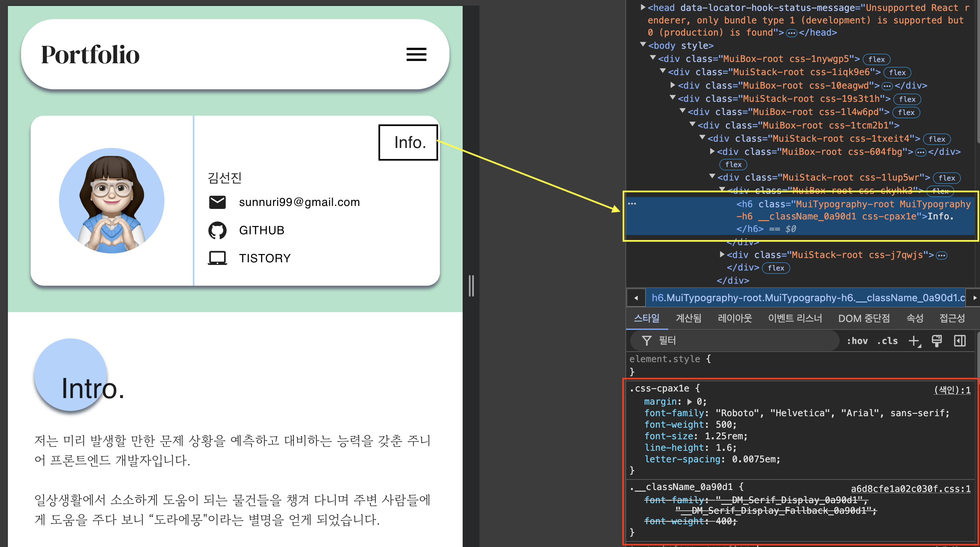Image resolution: width=980 pixels, height=547 pixels.
Task: Click the new style rule plus icon
Action: (914, 341)
